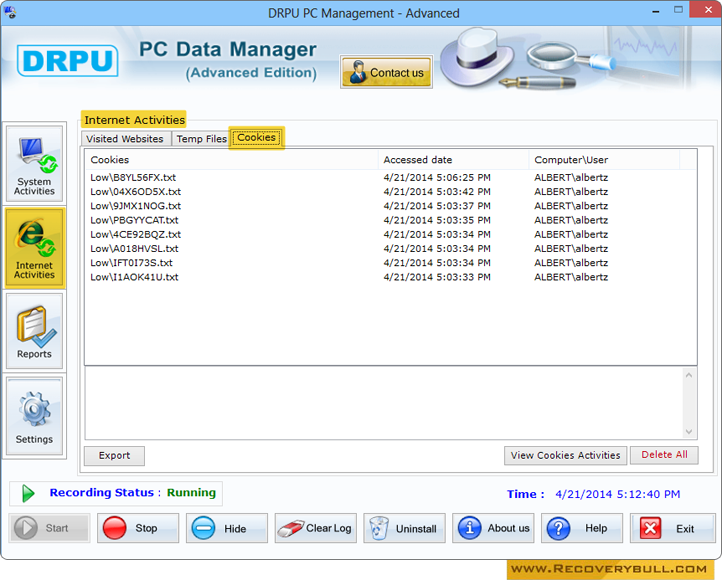
Task: Open Help with question mark button
Action: tap(582, 528)
